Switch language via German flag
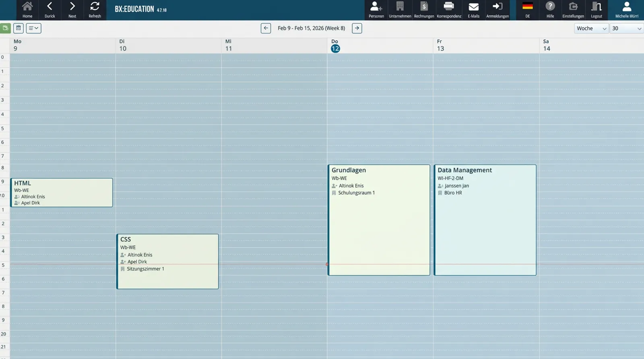Image resolution: width=644 pixels, height=359 pixels. click(528, 10)
